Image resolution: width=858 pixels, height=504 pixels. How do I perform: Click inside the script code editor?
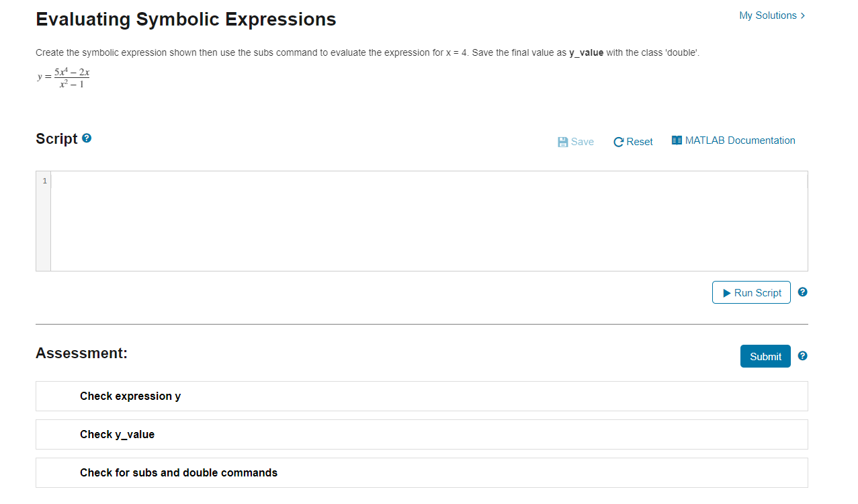pos(429,221)
